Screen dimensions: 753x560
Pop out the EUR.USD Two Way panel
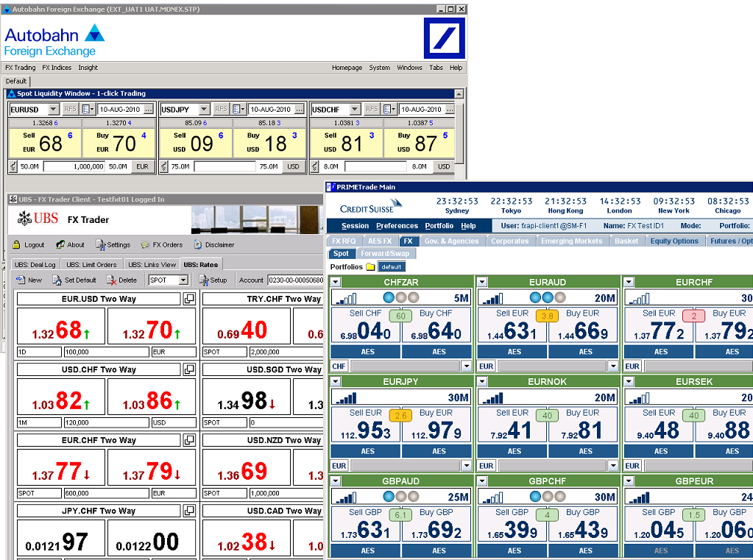point(190,299)
